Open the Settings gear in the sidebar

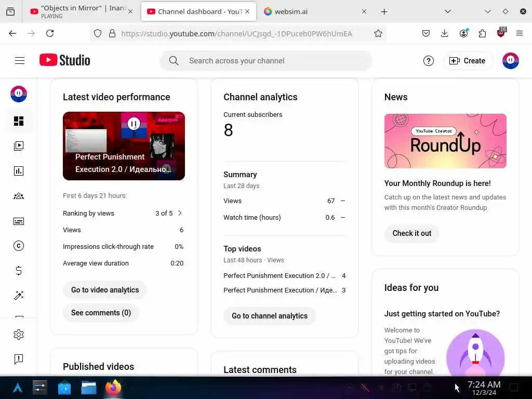click(19, 335)
